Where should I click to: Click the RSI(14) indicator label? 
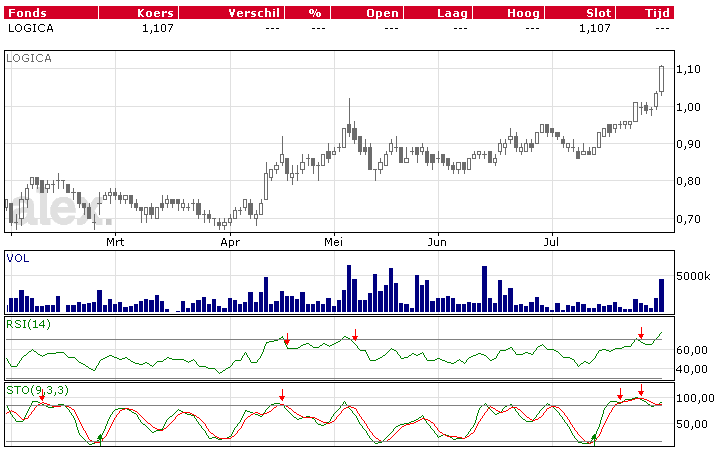coord(28,325)
